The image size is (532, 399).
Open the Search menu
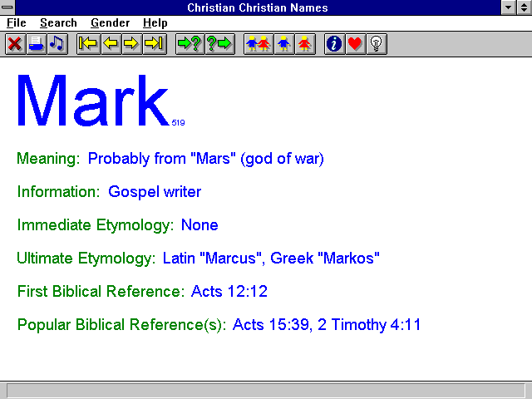pyautogui.click(x=58, y=23)
